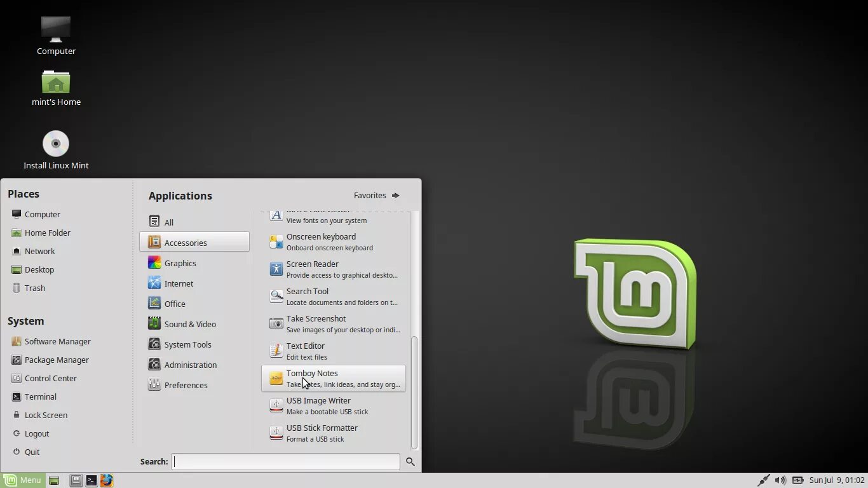868x488 pixels.
Task: Open Terminal in the menu's System list
Action: click(34, 396)
